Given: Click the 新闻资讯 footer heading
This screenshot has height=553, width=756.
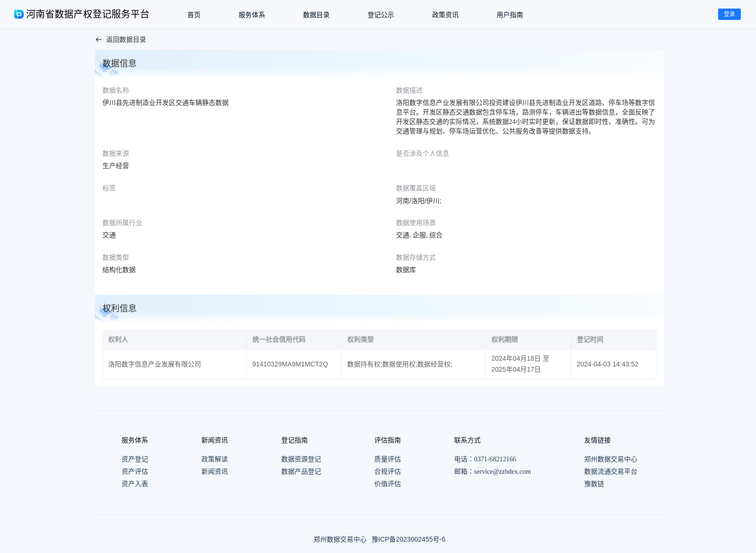Looking at the screenshot, I should 214,440.
